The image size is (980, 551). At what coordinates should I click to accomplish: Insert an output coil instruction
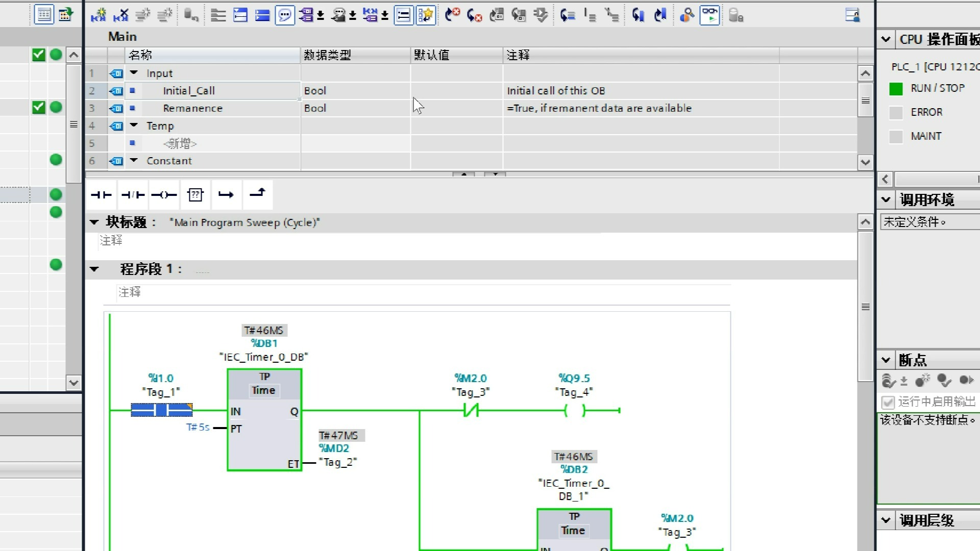164,195
